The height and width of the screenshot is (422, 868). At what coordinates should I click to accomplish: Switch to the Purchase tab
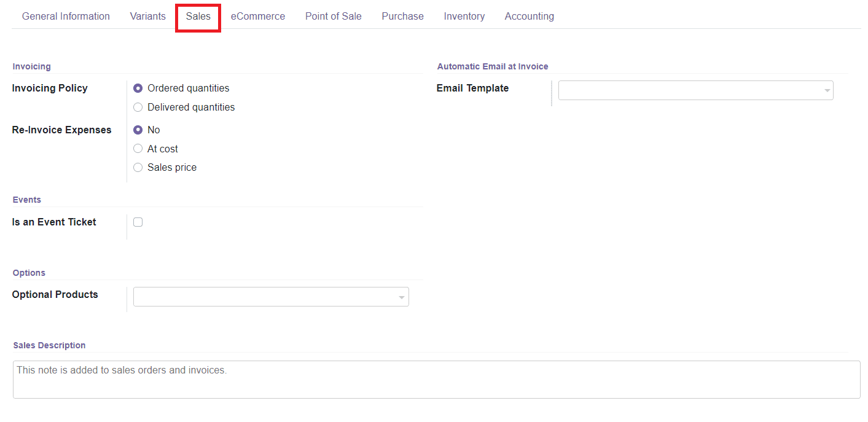(x=402, y=16)
